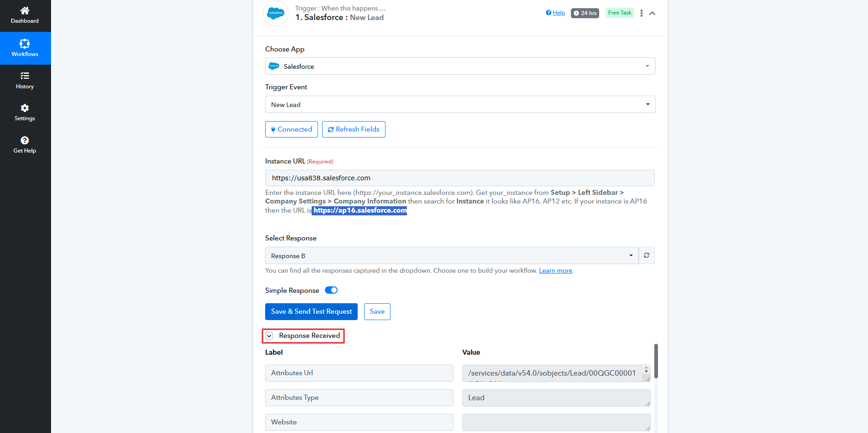Click the Salesforce logo in step header
Image resolution: width=868 pixels, height=433 pixels.
[276, 13]
